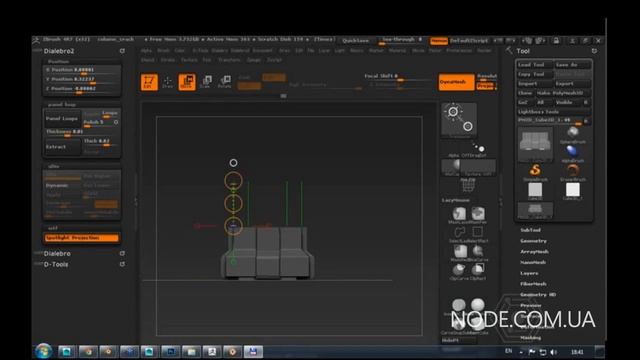This screenshot has width=640, height=360.
Task: Expand the SubTool section
Action: [530, 230]
